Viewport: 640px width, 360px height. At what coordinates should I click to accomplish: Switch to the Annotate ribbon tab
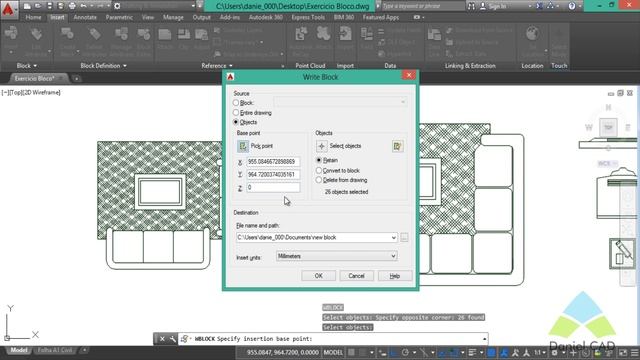click(x=85, y=18)
